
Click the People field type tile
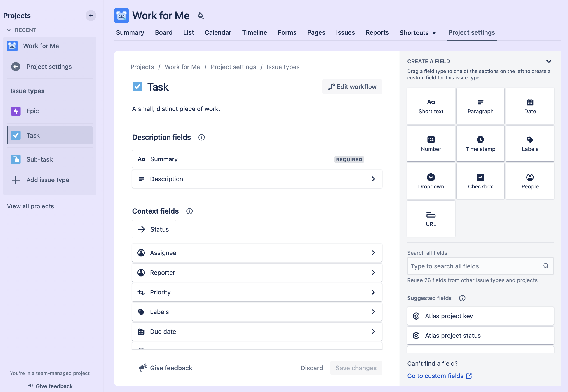tap(530, 181)
